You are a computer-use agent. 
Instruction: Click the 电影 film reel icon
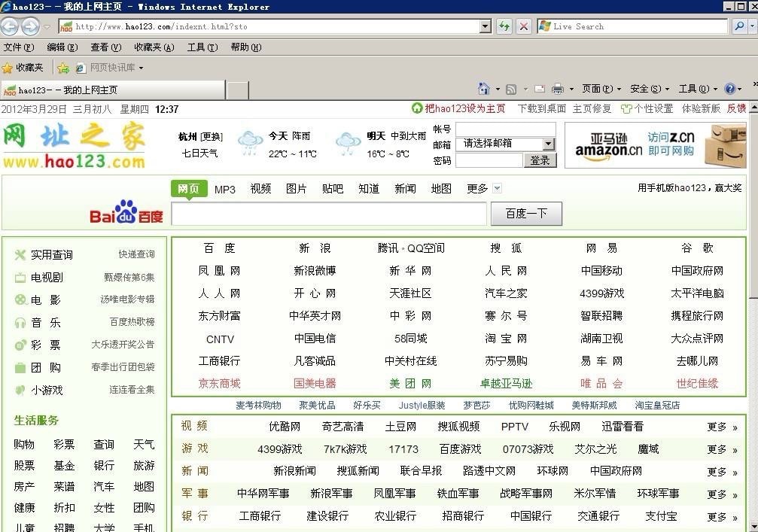tap(20, 299)
